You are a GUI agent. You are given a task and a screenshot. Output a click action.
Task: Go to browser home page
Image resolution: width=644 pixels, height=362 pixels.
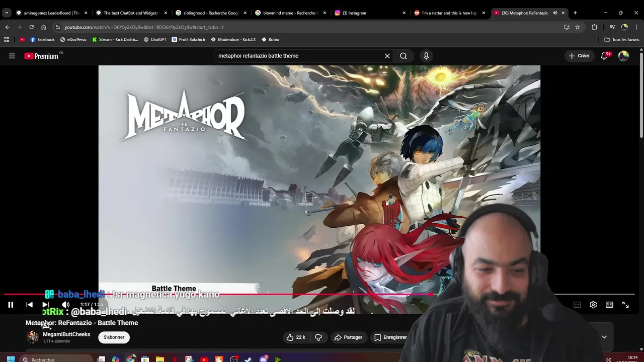tap(43, 27)
